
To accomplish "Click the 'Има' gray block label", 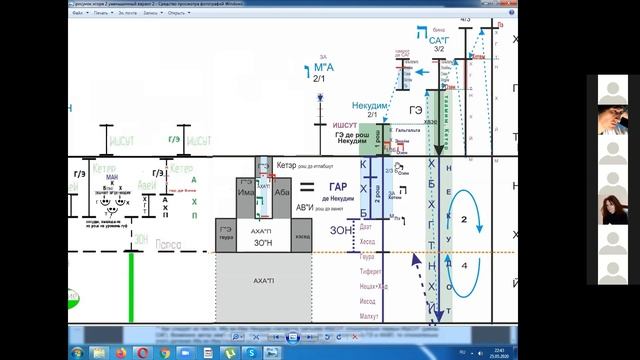I will [x=246, y=192].
